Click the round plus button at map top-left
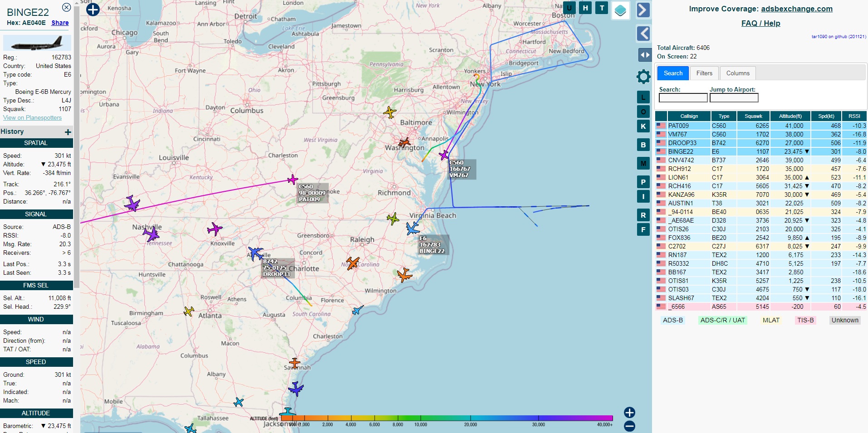Screen dimensions: 868x433 coord(93,9)
